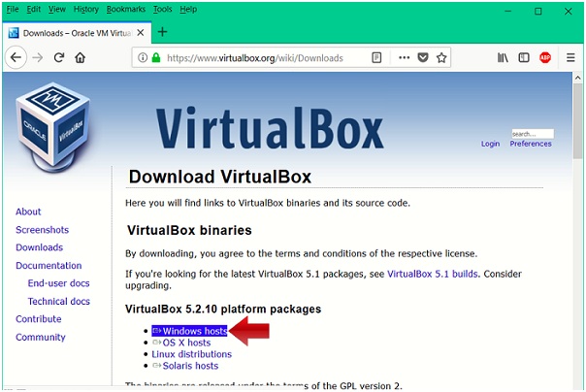Image resolution: width=586 pixels, height=392 pixels.
Task: Open the Technical docs link
Action: [x=58, y=301]
